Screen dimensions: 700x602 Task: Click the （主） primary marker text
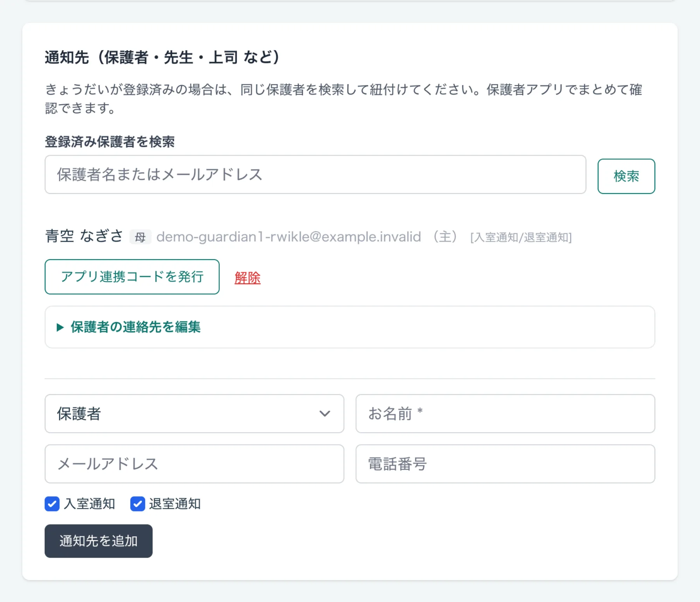[445, 236]
